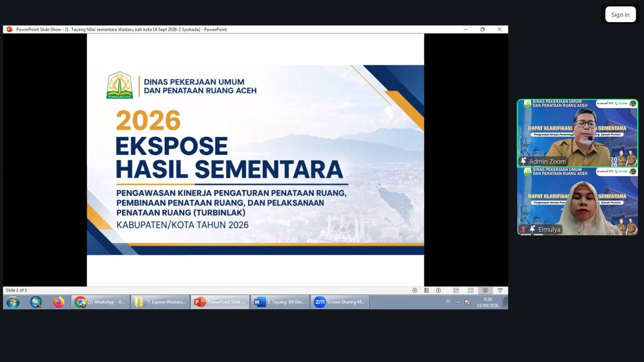Viewport: 644px width, 362px height.
Task: Open the slide show options menu icon
Action: coord(426,290)
